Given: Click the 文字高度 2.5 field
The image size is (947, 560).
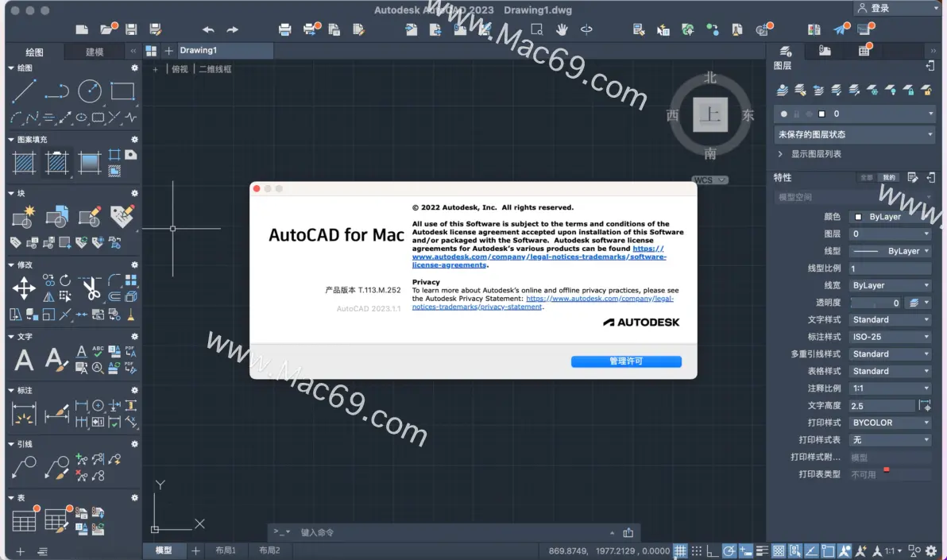Looking at the screenshot, I should (x=882, y=405).
